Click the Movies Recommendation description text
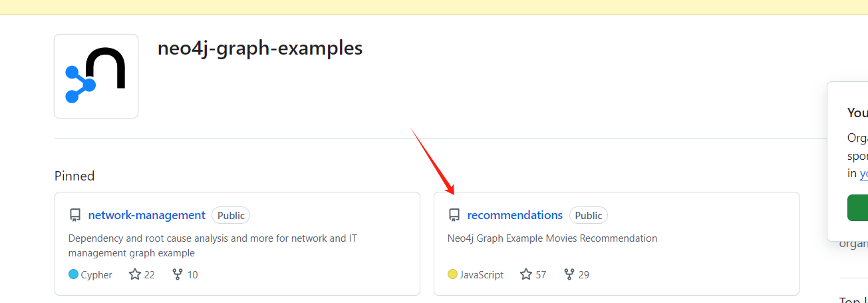Viewport: 868px width, 303px height. 552,238
